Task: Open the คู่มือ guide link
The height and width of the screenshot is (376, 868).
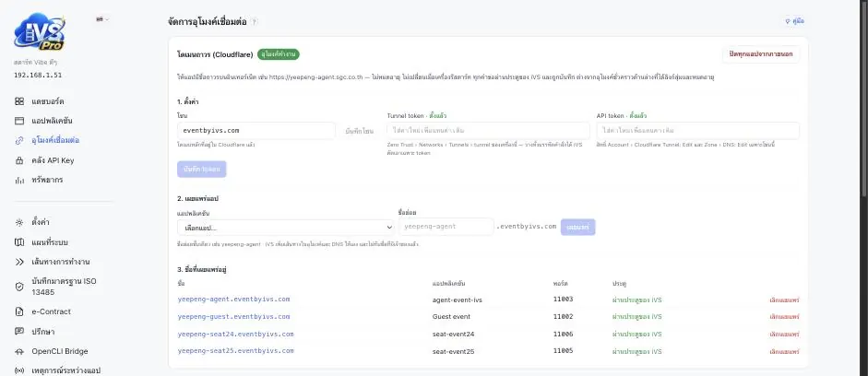Action: point(794,21)
